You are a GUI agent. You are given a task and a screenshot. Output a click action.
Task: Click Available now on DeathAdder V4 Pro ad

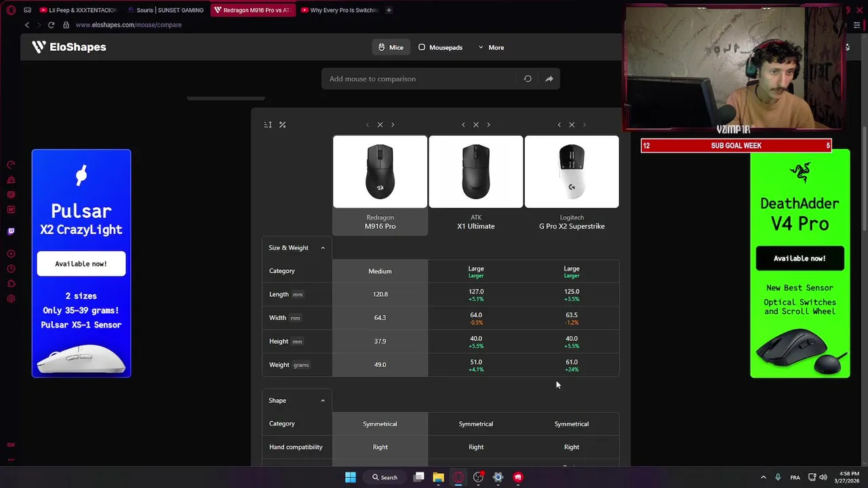pos(800,258)
